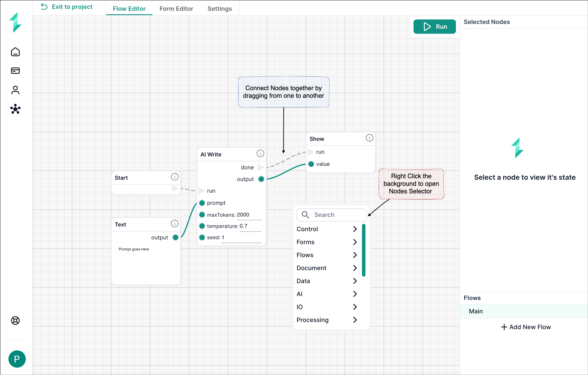Click the Run button
The width and height of the screenshot is (588, 375).
tap(435, 27)
